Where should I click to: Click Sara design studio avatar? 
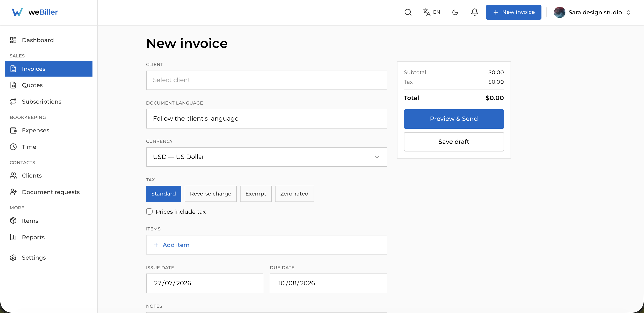point(559,12)
